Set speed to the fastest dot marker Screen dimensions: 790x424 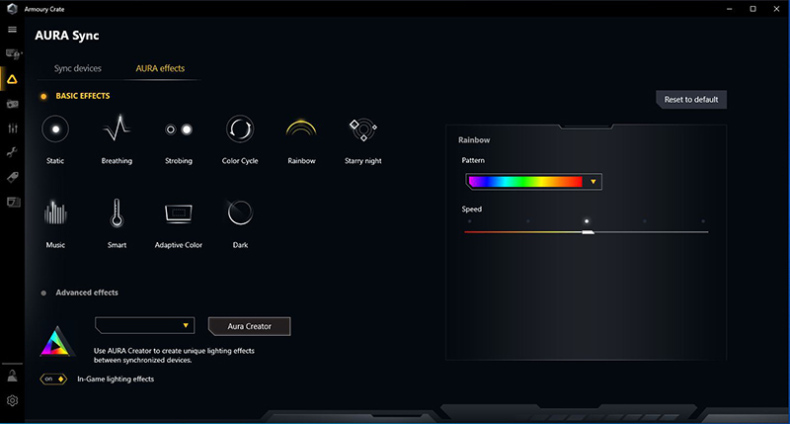pos(703,221)
